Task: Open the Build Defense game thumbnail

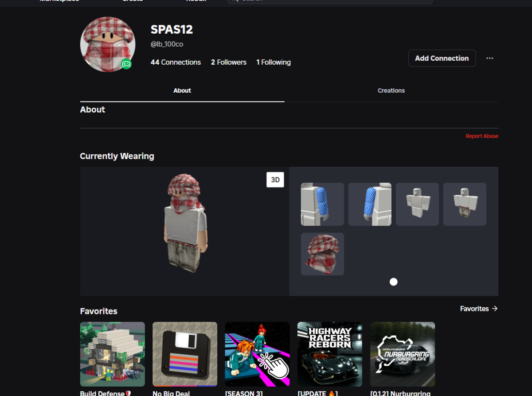Action: [x=113, y=354]
